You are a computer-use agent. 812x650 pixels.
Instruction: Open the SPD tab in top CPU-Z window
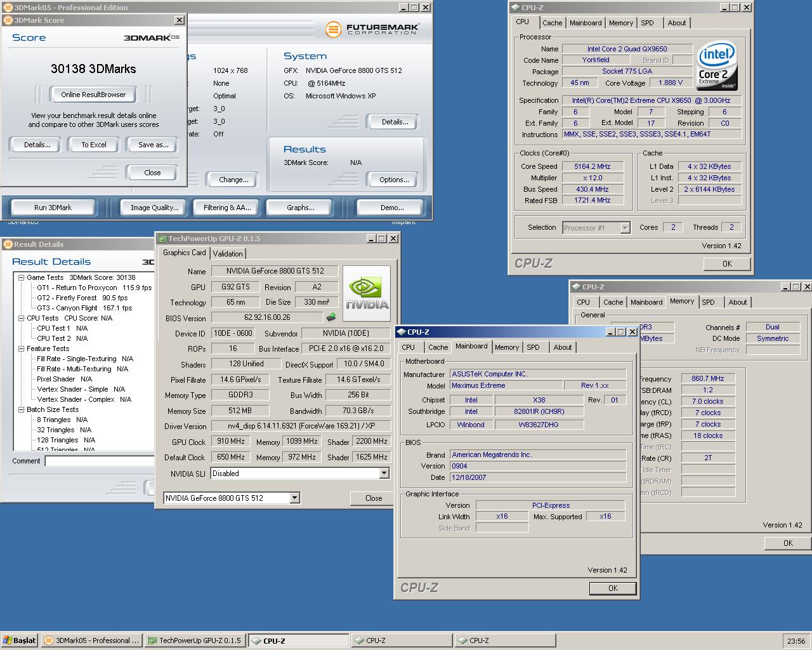[647, 23]
